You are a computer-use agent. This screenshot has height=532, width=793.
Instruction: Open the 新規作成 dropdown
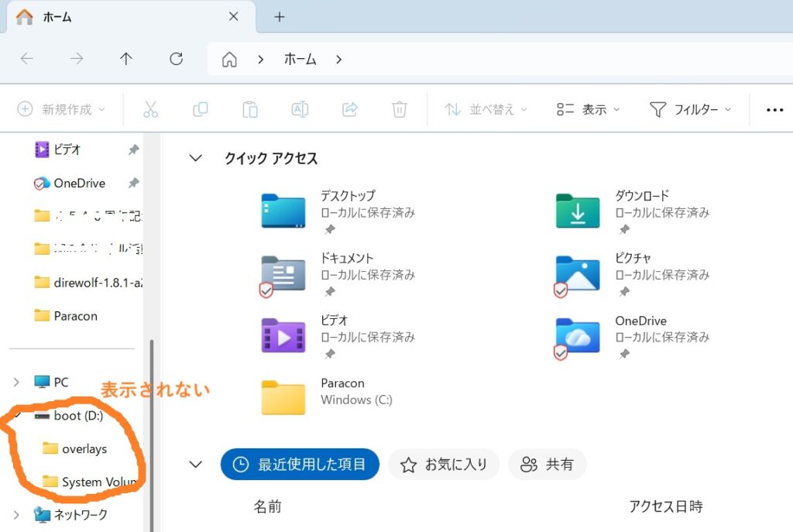point(61,110)
